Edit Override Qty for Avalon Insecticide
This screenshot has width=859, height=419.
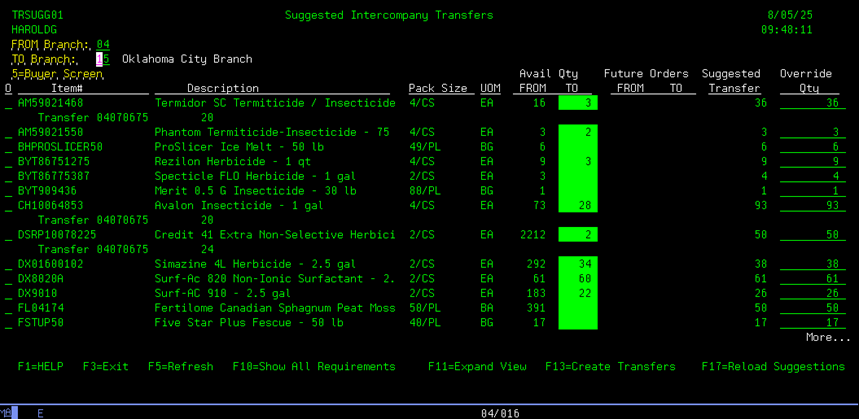point(812,206)
